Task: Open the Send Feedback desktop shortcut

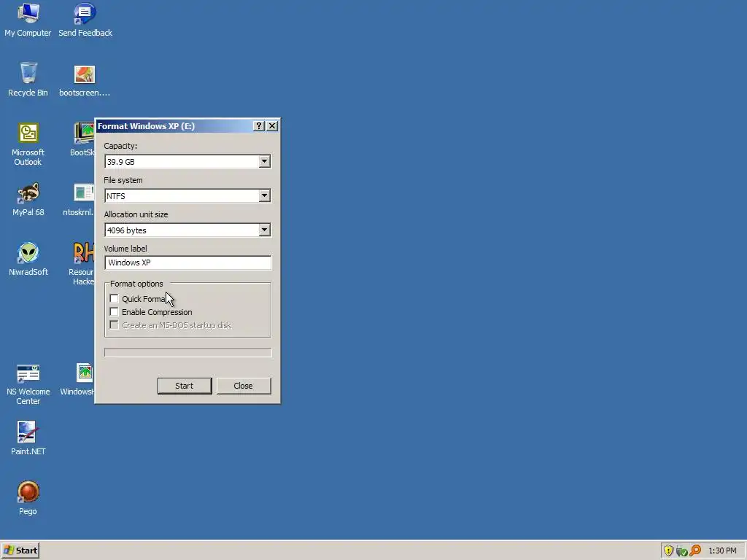Action: (85, 20)
